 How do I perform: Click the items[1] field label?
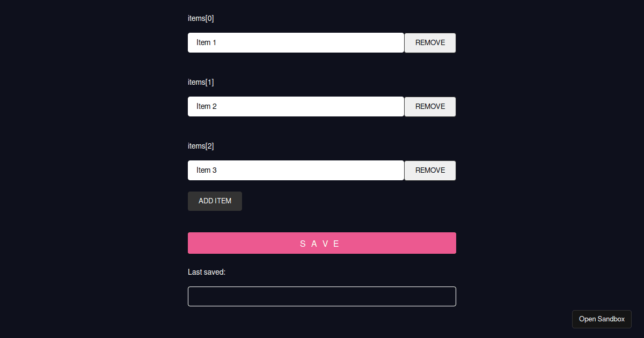[201, 82]
